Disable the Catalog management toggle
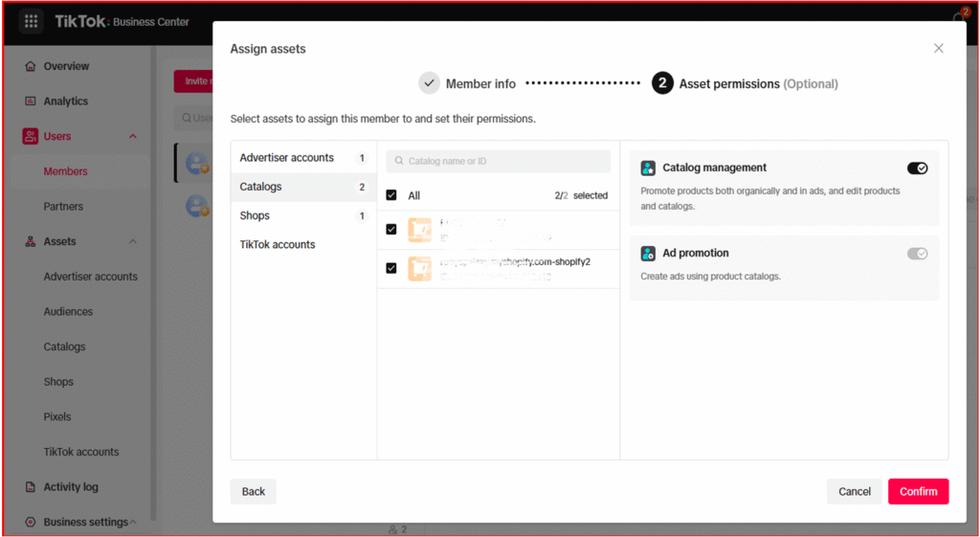Image resolution: width=980 pixels, height=537 pixels. click(917, 168)
